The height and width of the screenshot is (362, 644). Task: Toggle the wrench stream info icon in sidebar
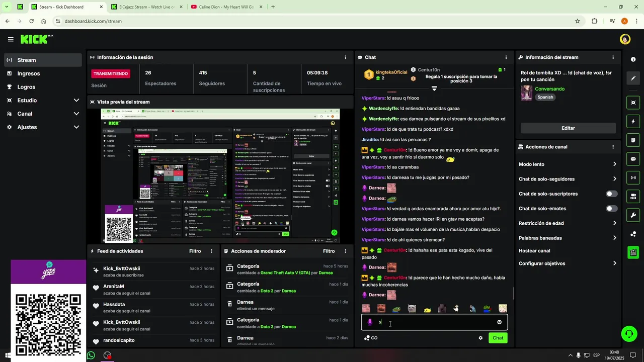633,215
